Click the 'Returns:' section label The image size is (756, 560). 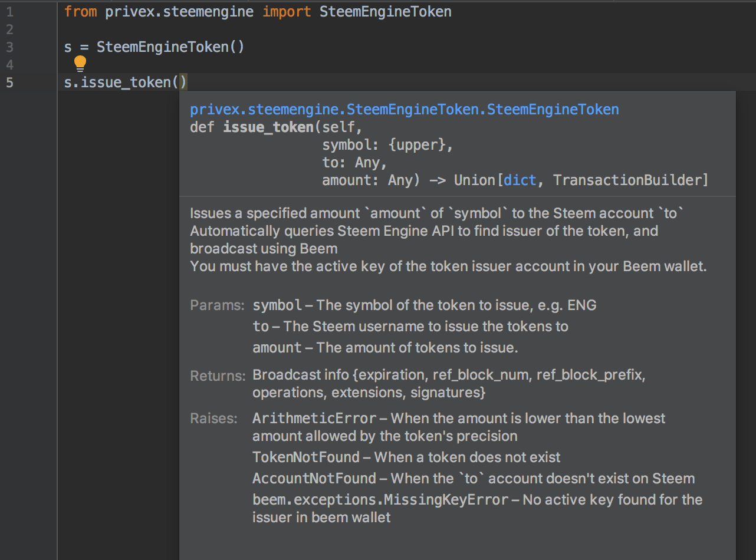218,375
